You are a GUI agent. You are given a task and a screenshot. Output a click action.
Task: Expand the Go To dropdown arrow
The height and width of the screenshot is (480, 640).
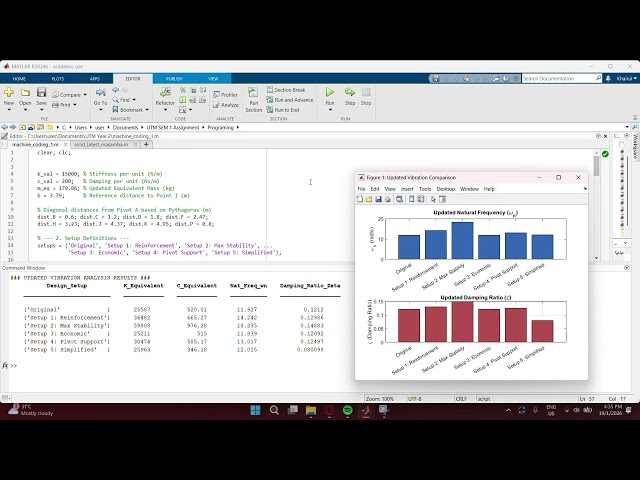100,110
